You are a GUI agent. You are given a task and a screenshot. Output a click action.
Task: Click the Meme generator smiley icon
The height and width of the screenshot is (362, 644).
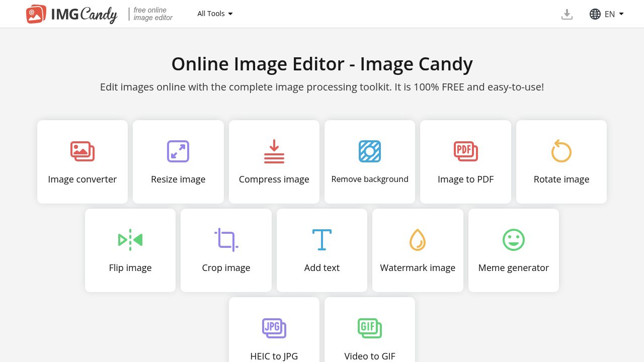[x=514, y=240]
